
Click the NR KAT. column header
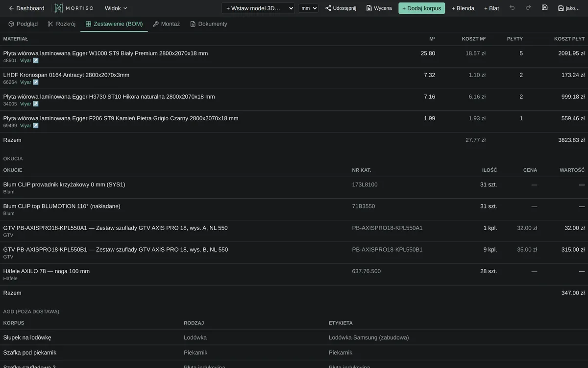coord(361,170)
